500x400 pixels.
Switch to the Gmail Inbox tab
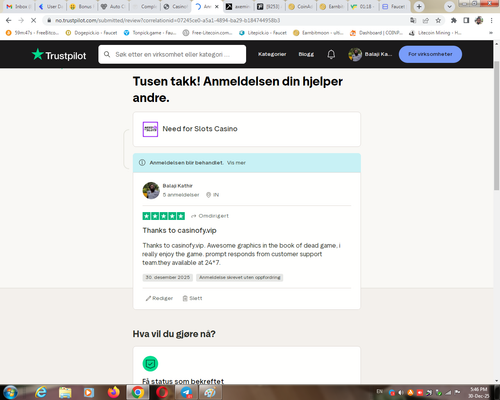coord(18,6)
